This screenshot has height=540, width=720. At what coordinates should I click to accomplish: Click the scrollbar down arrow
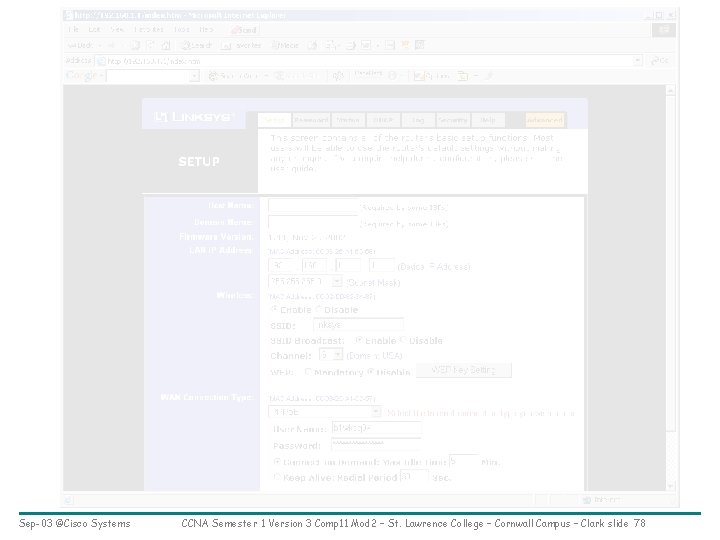point(670,485)
